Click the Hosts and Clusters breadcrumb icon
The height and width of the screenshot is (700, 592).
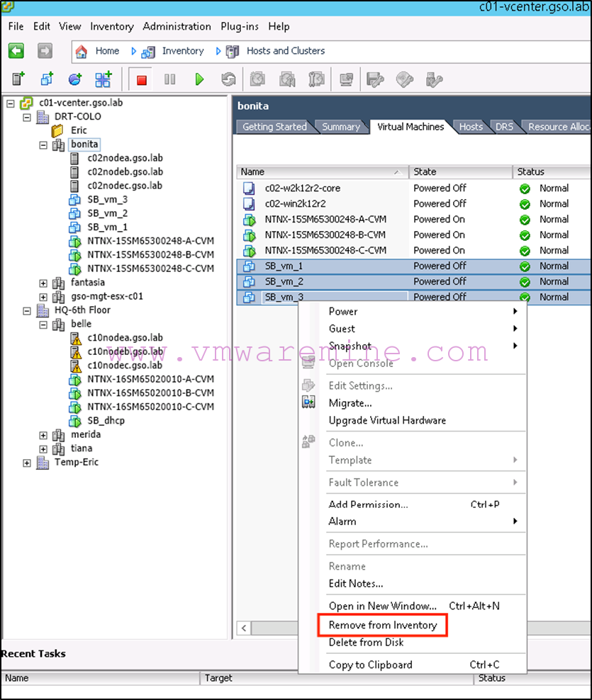[x=233, y=51]
